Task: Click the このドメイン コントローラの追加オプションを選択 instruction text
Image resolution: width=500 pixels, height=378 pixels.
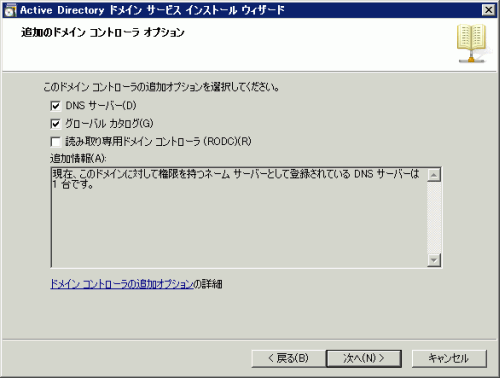Action: point(161,87)
